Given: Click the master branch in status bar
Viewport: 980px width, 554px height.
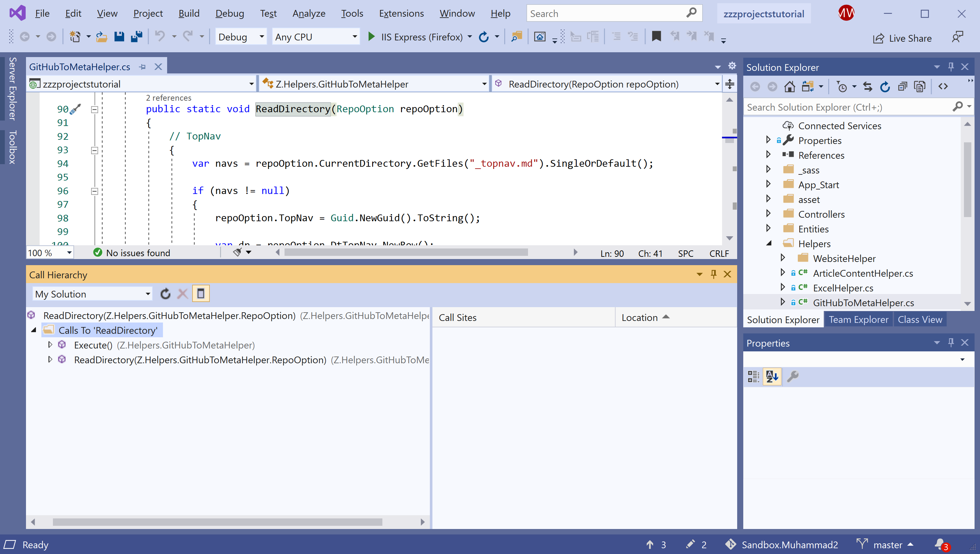Looking at the screenshot, I should [x=887, y=545].
